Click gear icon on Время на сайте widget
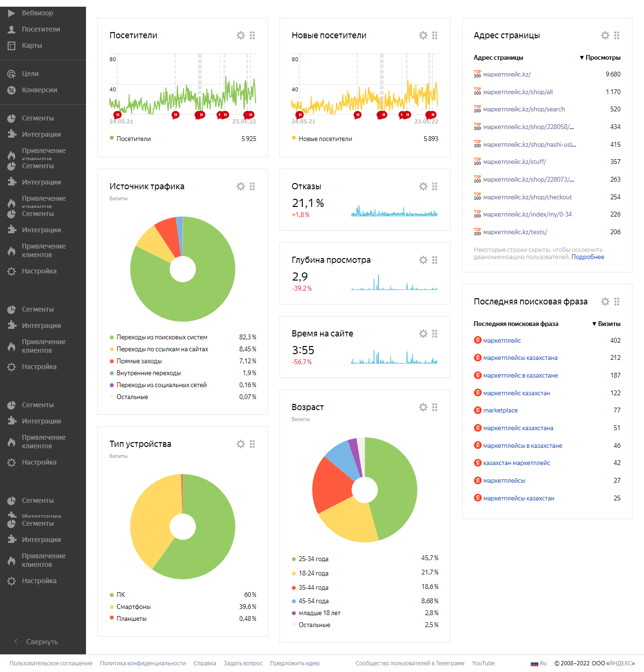Screen dimensions: 644x672 coord(423,334)
